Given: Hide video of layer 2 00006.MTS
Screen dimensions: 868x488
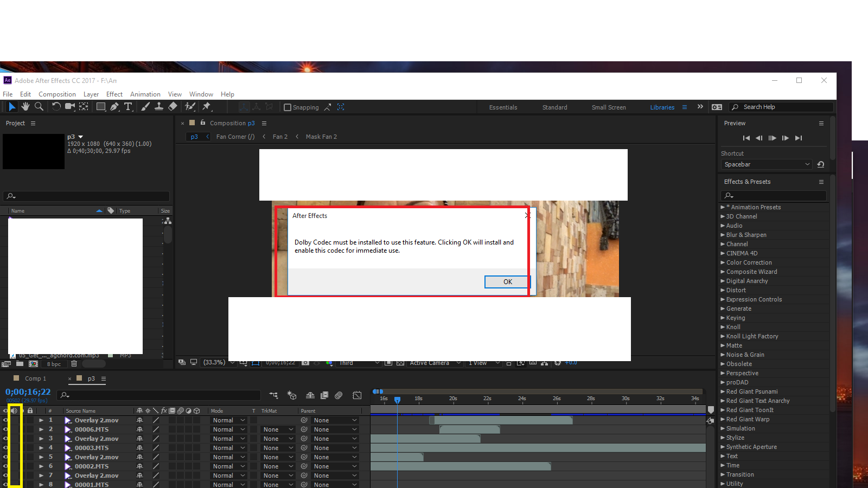Looking at the screenshot, I should [x=5, y=429].
